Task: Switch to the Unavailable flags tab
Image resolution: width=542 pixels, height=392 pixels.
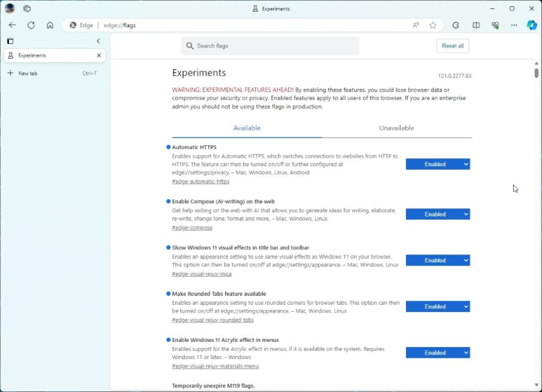Action: point(396,127)
